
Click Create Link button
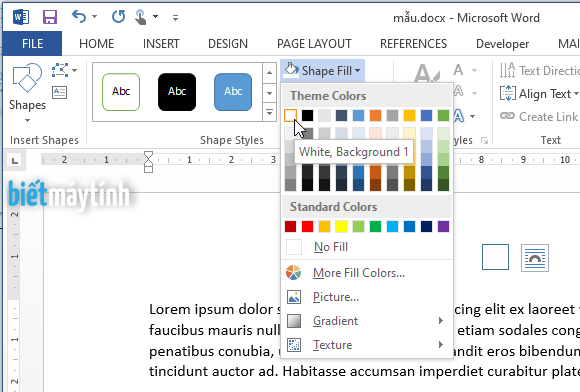539,117
